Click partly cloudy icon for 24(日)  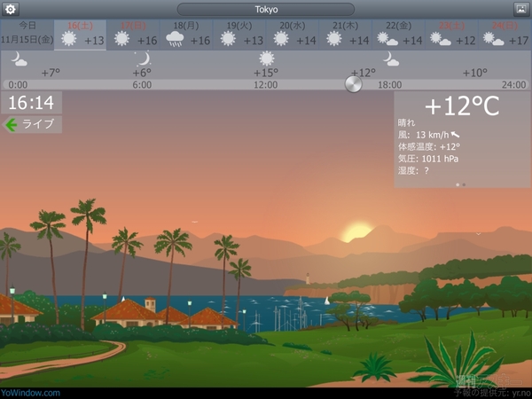pos(493,39)
